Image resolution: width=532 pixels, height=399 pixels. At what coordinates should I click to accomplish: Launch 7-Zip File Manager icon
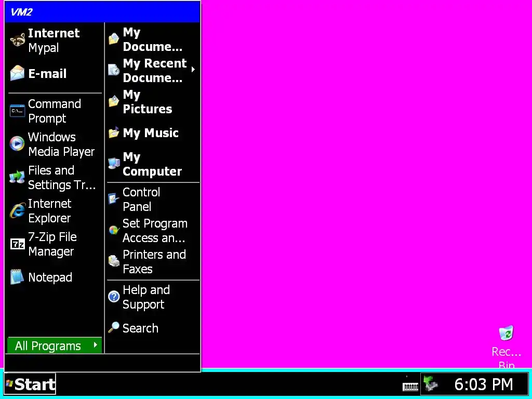pos(17,244)
